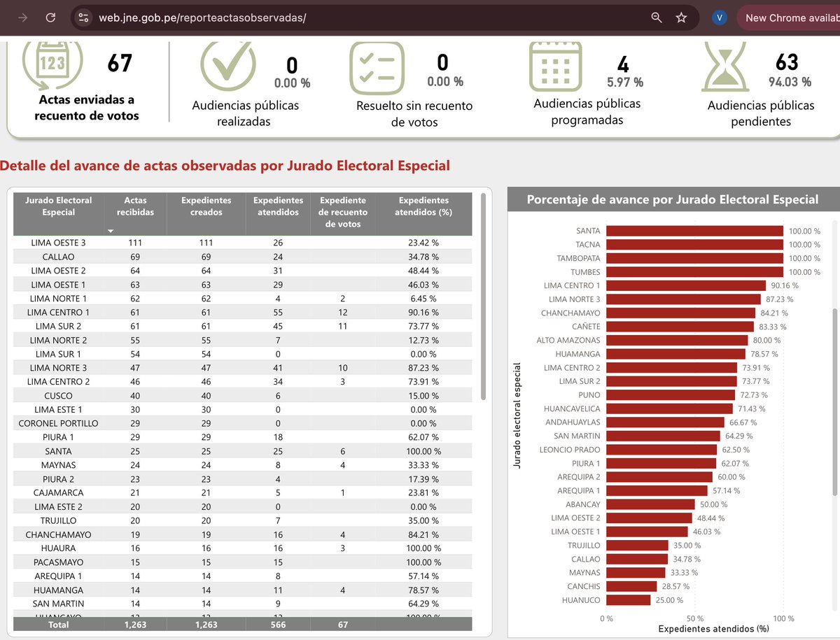Screen dimensions: 840x640
Task: Click the Porcentaje de avance chart title
Action: pyautogui.click(x=672, y=199)
